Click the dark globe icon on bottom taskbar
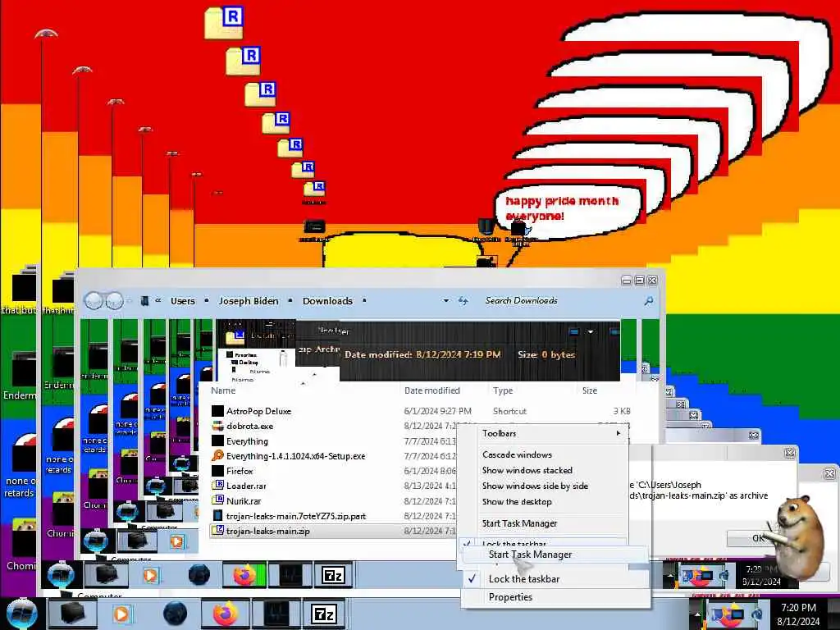This screenshot has height=630, width=840. pyautogui.click(x=176, y=614)
